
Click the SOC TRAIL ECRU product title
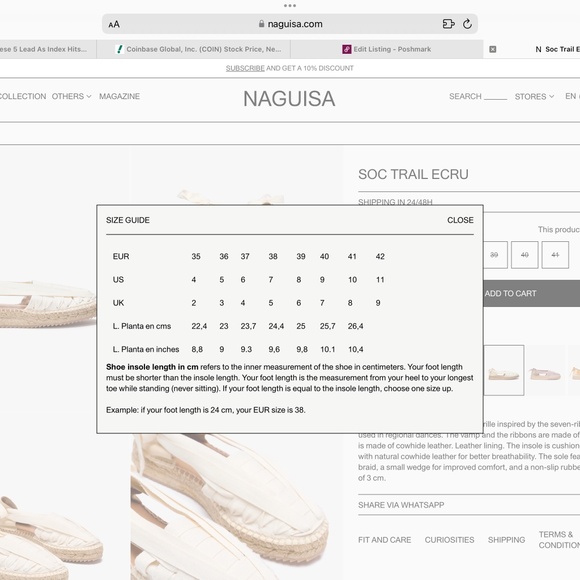[413, 174]
